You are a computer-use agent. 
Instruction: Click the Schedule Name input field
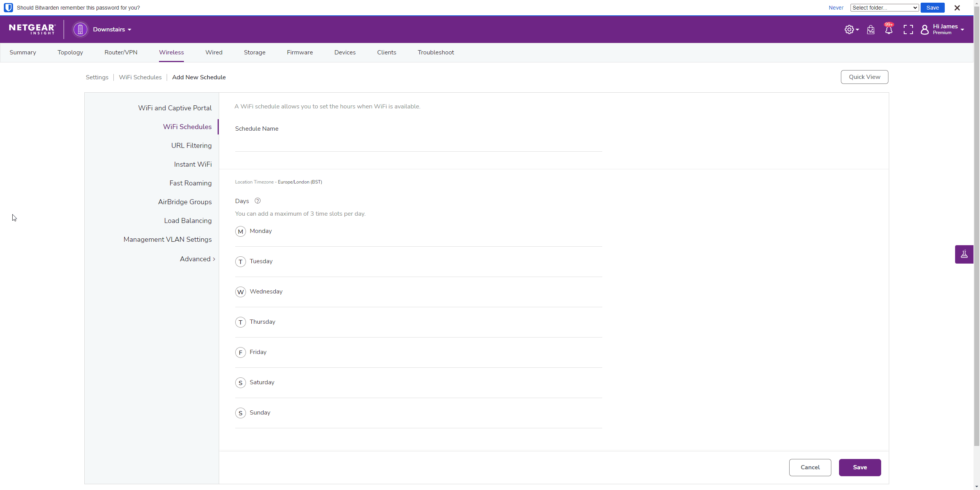(x=418, y=144)
